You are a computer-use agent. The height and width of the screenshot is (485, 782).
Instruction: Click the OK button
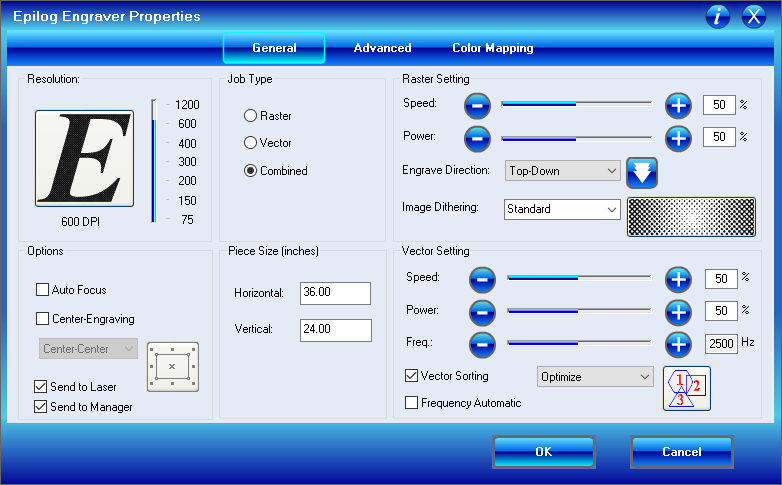[544, 452]
